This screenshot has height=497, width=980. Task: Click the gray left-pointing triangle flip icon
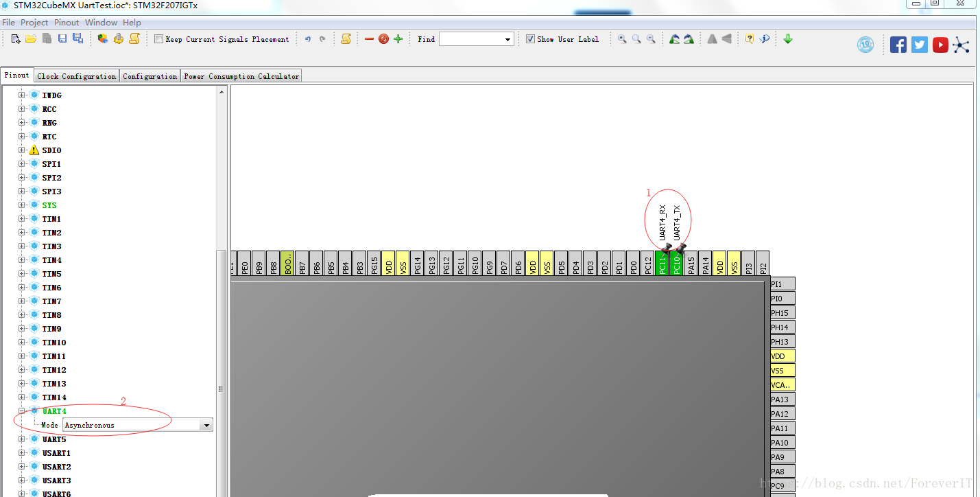pyautogui.click(x=726, y=39)
